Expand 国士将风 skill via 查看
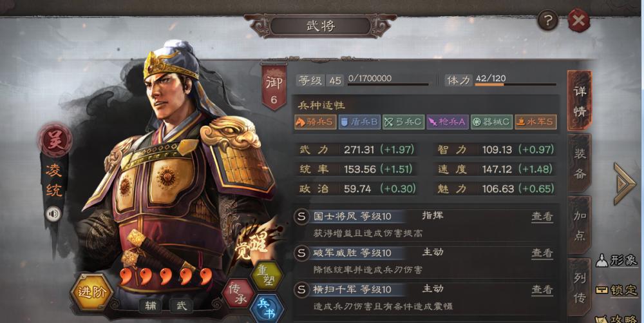 pyautogui.click(x=542, y=216)
